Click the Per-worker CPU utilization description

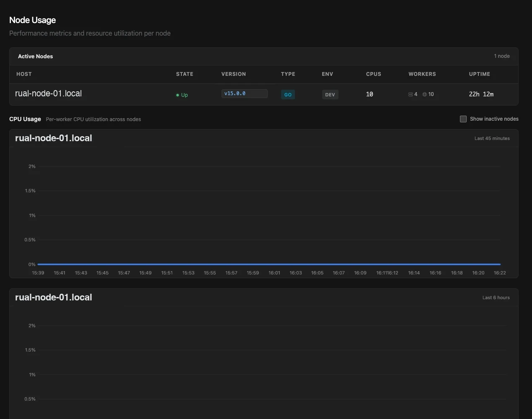[x=93, y=119]
